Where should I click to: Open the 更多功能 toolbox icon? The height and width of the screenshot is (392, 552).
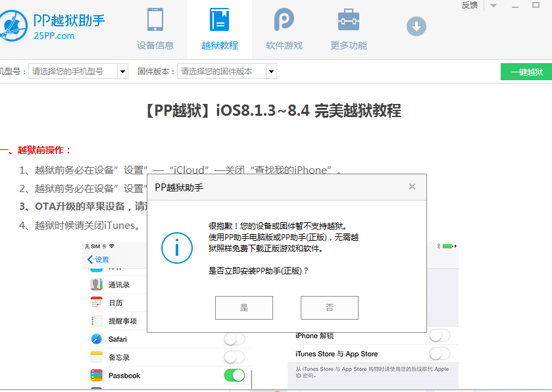coord(348,20)
